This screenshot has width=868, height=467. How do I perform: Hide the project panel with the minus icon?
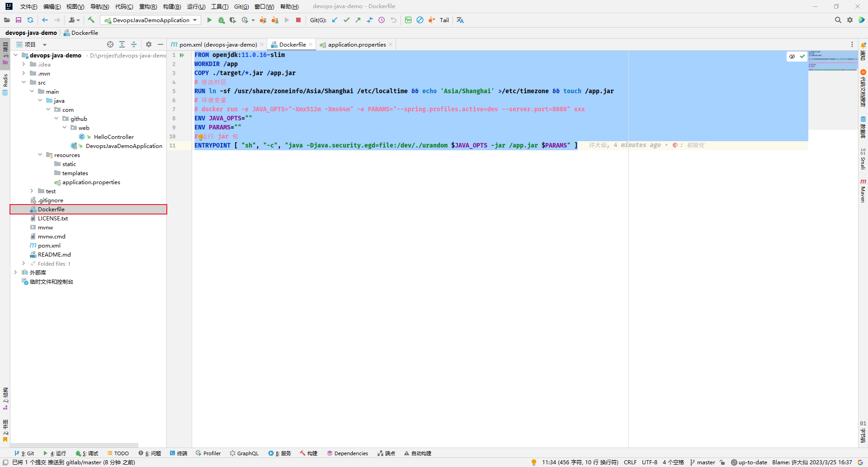point(160,44)
